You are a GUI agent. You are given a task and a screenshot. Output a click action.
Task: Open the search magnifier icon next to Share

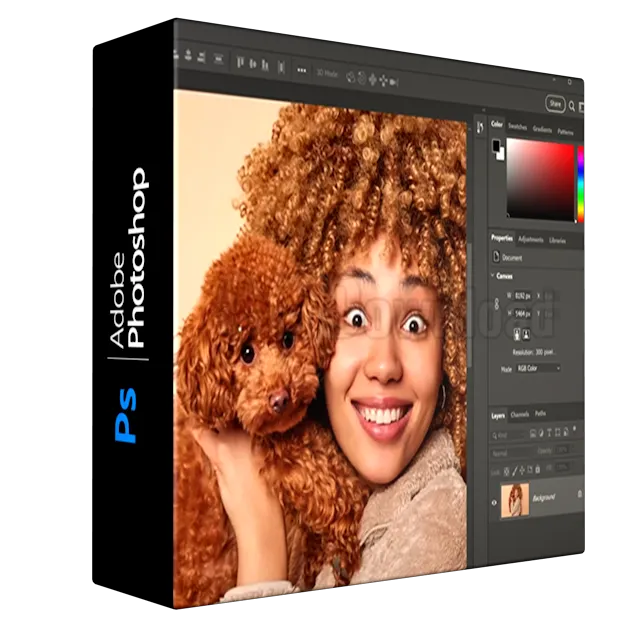pos(572,106)
